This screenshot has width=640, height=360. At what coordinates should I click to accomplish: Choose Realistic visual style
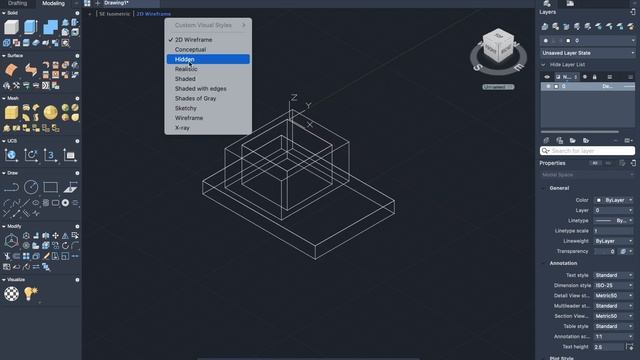coord(208,69)
